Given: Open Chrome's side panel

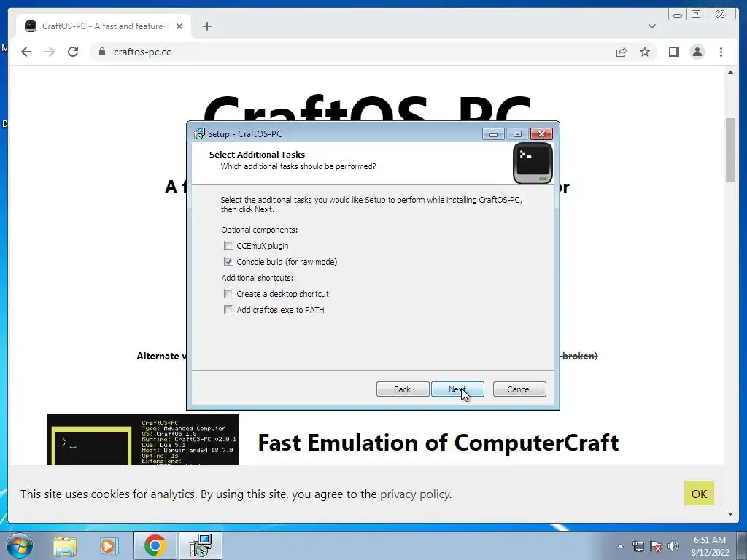Looking at the screenshot, I should [x=673, y=52].
